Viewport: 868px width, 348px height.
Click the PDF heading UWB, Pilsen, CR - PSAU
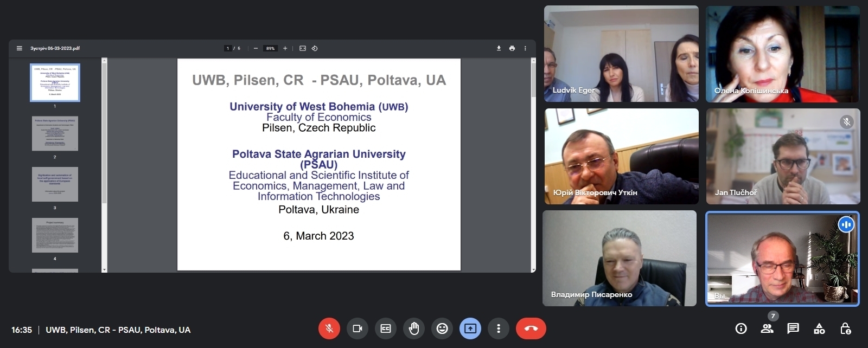[x=319, y=80]
